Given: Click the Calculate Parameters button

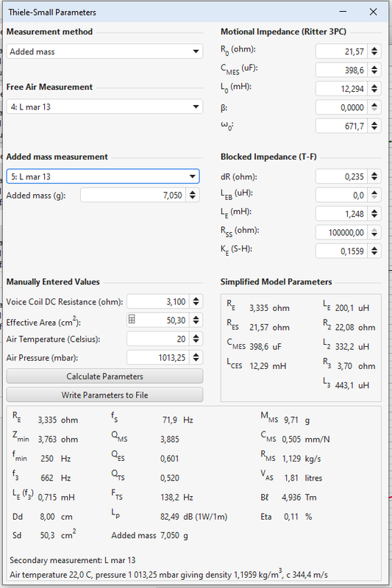Looking at the screenshot, I should tap(104, 376).
